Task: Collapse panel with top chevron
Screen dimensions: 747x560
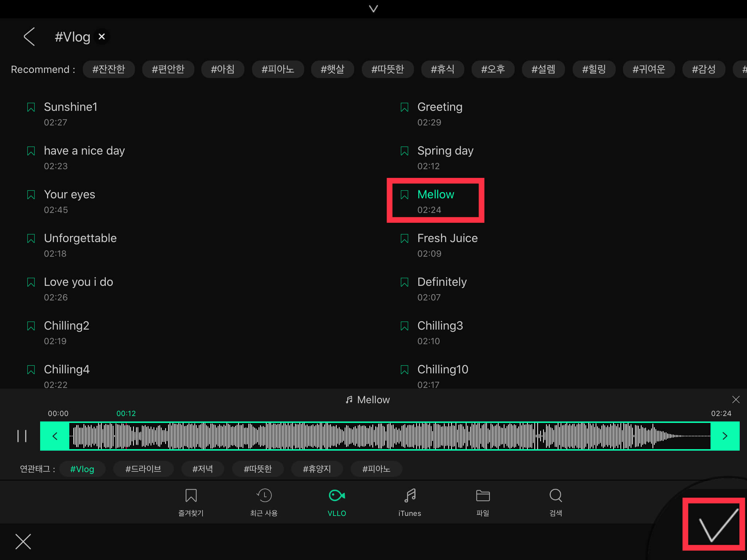Action: 373,8
